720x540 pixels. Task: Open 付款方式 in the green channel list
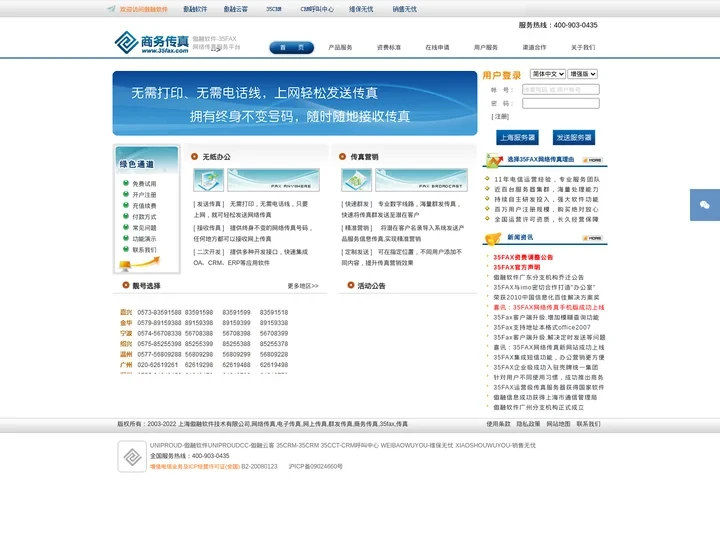(144, 217)
